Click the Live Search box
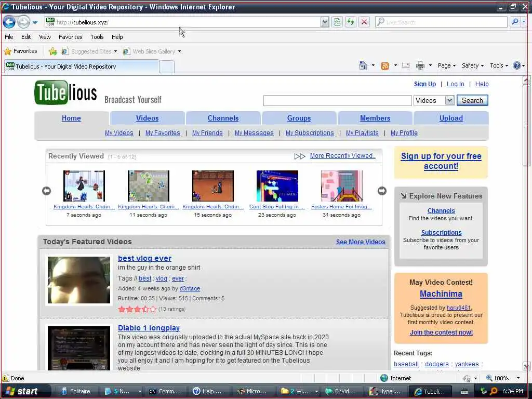This screenshot has width=532, height=399. click(x=441, y=22)
